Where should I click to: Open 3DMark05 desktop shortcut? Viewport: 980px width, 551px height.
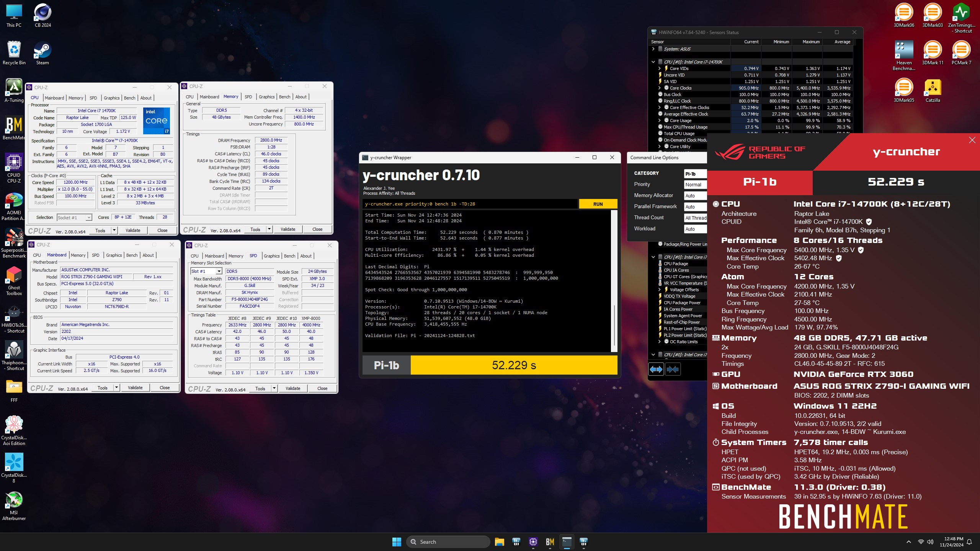pos(904,91)
